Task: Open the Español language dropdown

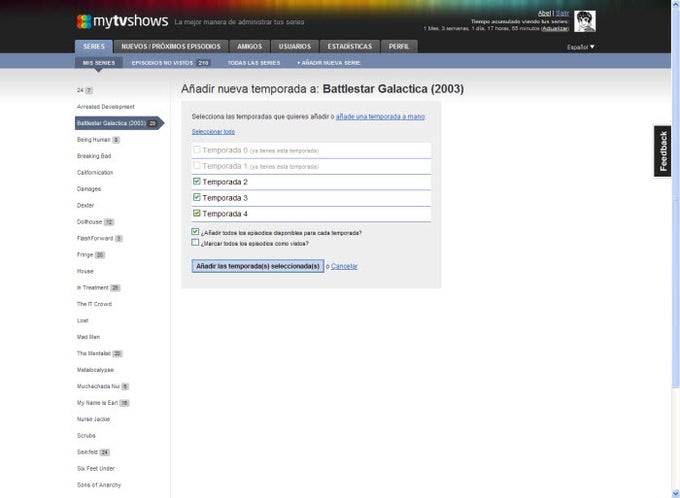Action: point(580,47)
